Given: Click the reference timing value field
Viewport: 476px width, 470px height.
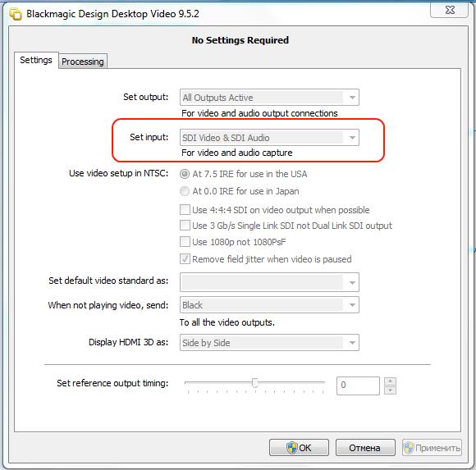Looking at the screenshot, I should 358,386.
